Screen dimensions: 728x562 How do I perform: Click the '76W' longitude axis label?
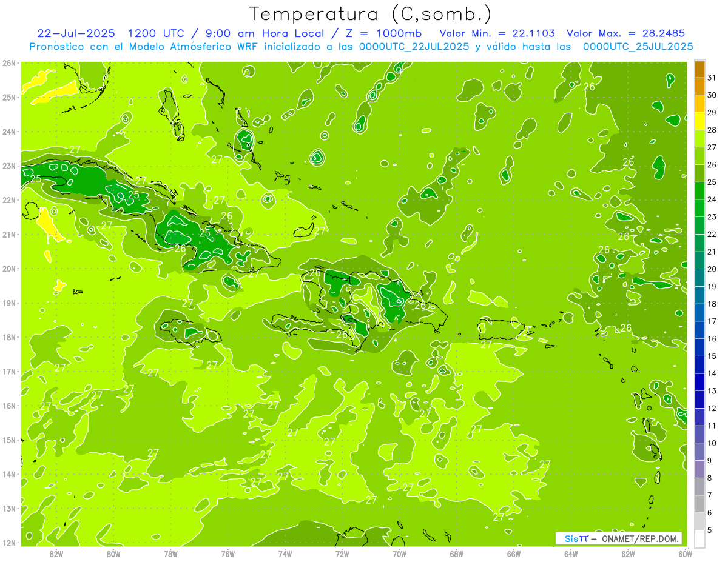(x=228, y=554)
